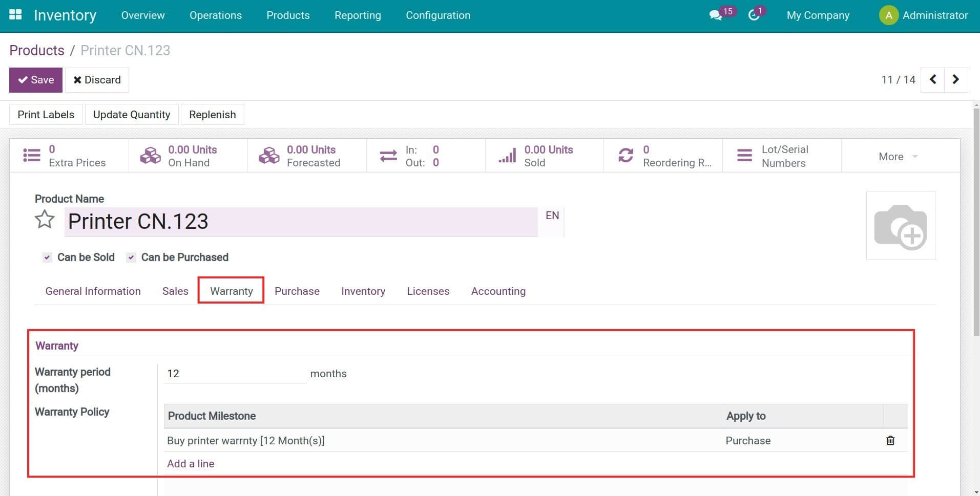Click the Warranty period months input field
The image size is (980, 496).
click(235, 374)
